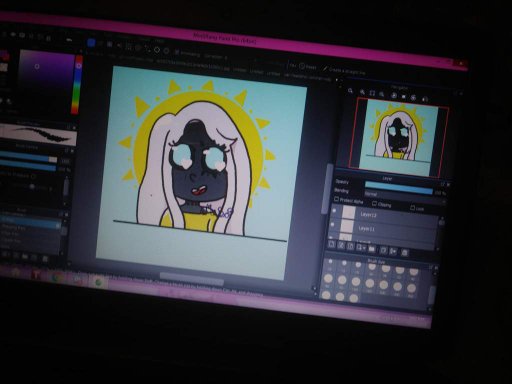Viewport: 512px width, 384px height.
Task: Select the blue square tool icon in the top toolbar
Action: (x=91, y=43)
